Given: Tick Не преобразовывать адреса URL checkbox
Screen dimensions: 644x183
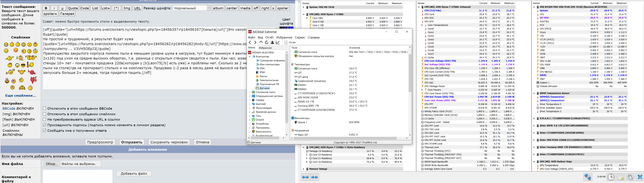Looking at the screenshot, I should pos(45,119).
